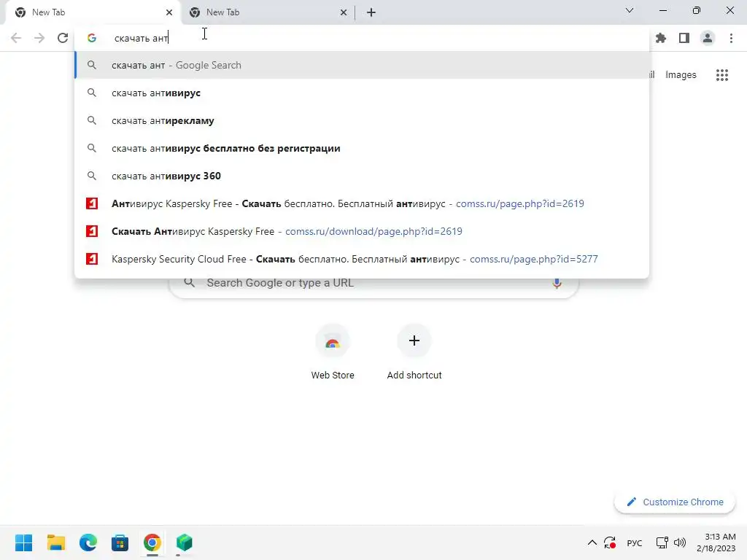
Task: Open the clock showing 3:13 AM
Action: point(716,542)
